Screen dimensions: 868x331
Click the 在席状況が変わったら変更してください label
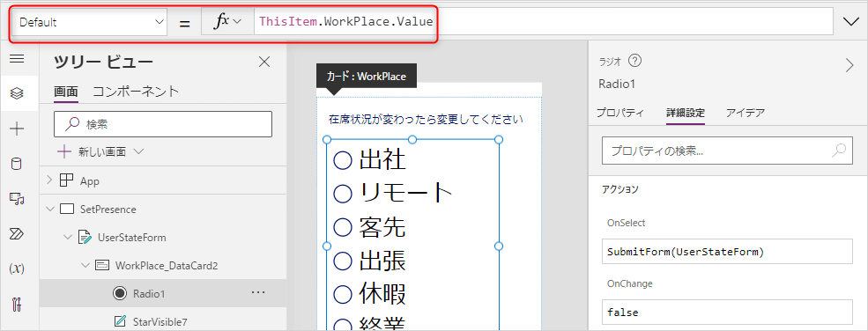pos(426,119)
